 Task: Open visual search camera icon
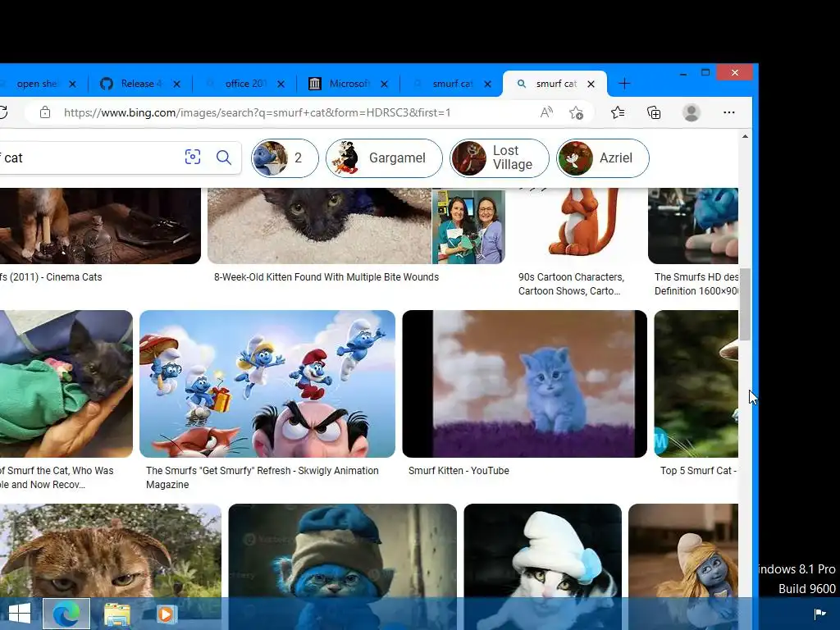(192, 157)
